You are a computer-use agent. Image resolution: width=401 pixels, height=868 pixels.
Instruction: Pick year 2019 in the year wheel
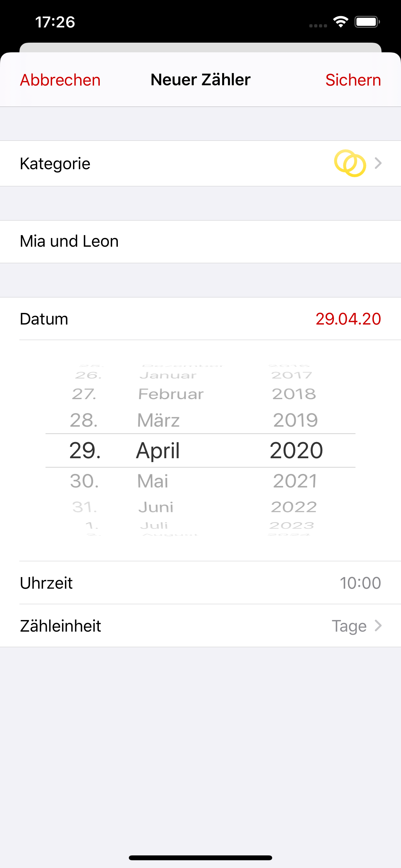295,420
